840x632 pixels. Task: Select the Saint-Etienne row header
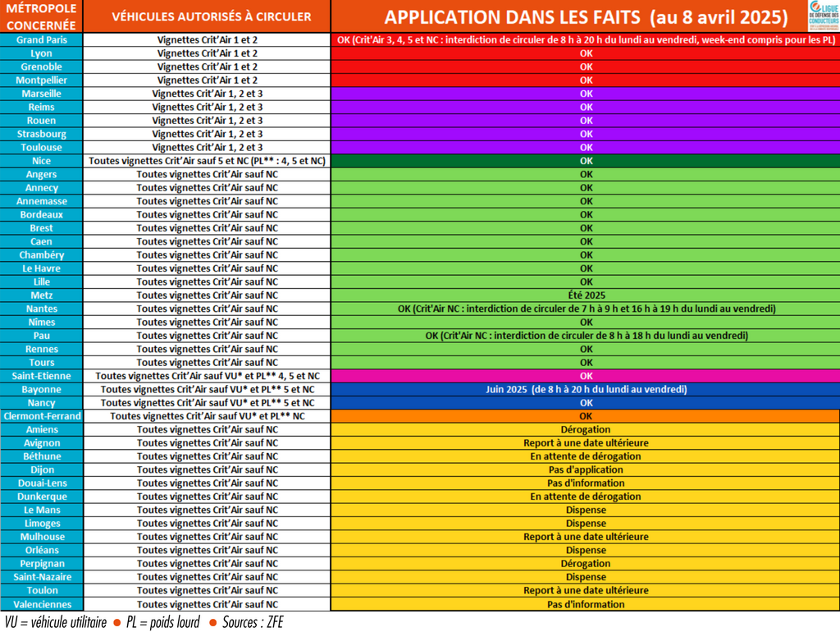tap(41, 376)
